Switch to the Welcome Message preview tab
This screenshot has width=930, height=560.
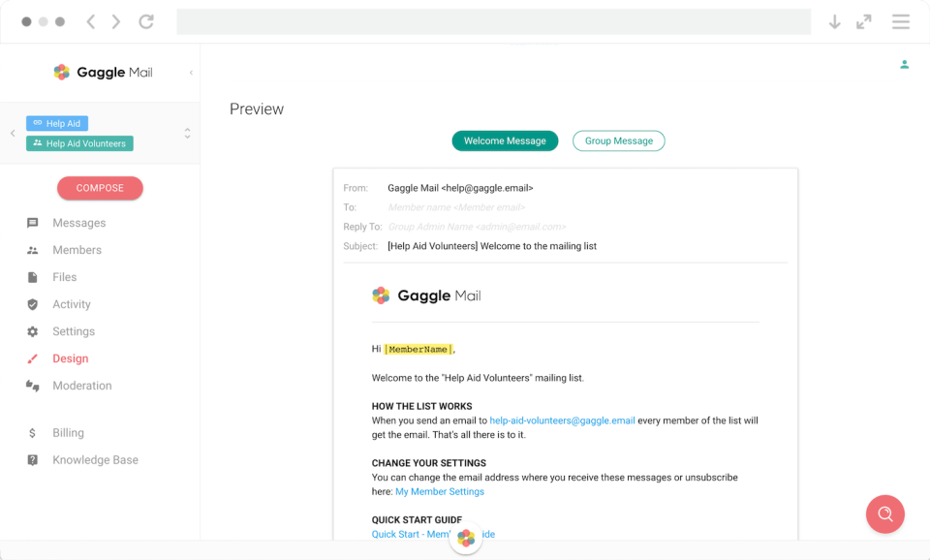tap(505, 141)
